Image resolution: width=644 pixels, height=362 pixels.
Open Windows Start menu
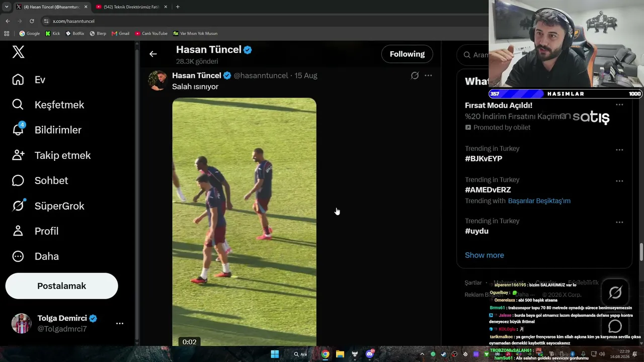coord(275,354)
